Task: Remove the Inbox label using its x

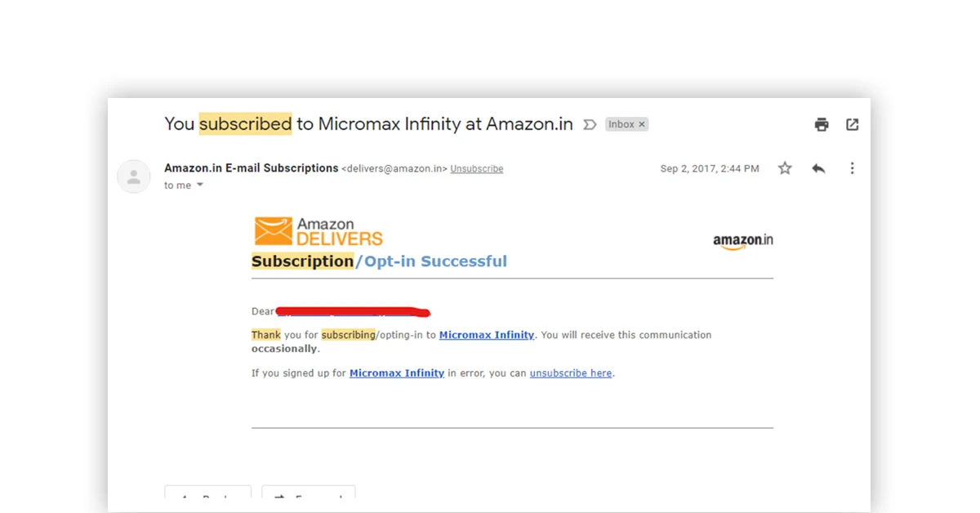Action: [642, 124]
